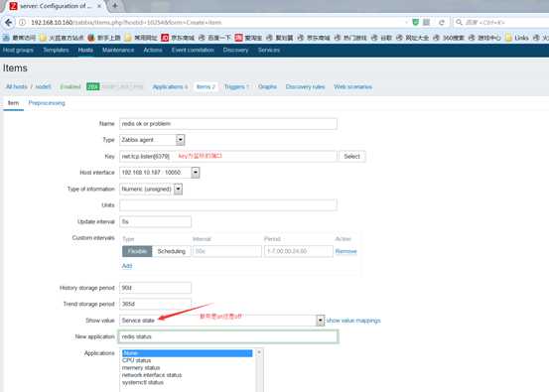
Task: Click the Name input field
Action: pos(228,124)
